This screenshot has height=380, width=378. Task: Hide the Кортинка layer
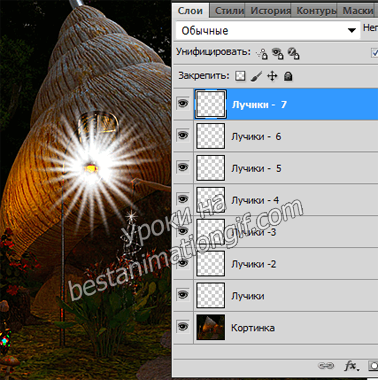click(183, 326)
